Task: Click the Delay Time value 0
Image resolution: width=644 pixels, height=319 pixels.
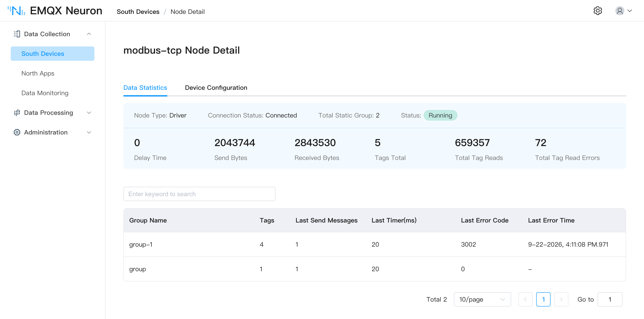Action: [x=137, y=143]
